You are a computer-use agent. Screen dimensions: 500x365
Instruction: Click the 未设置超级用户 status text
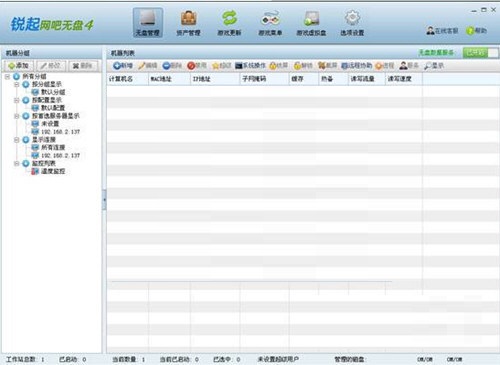pyautogui.click(x=278, y=359)
